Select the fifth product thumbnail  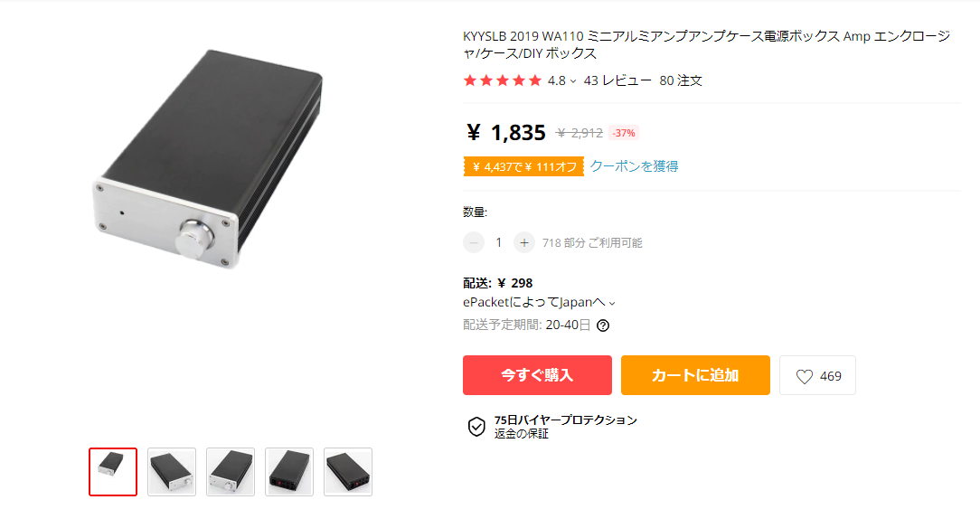click(348, 472)
